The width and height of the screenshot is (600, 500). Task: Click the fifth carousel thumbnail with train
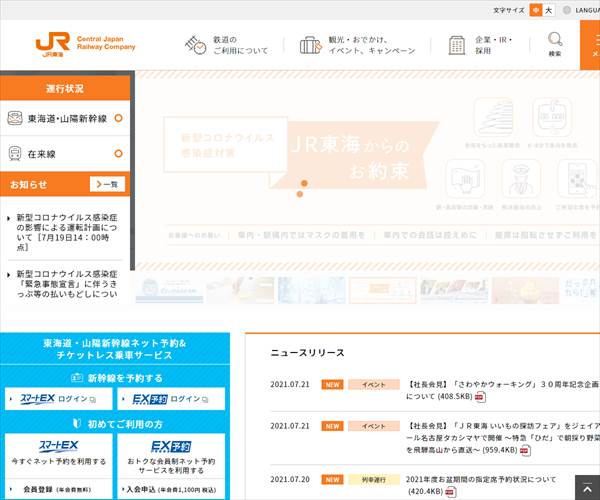pos(454,290)
